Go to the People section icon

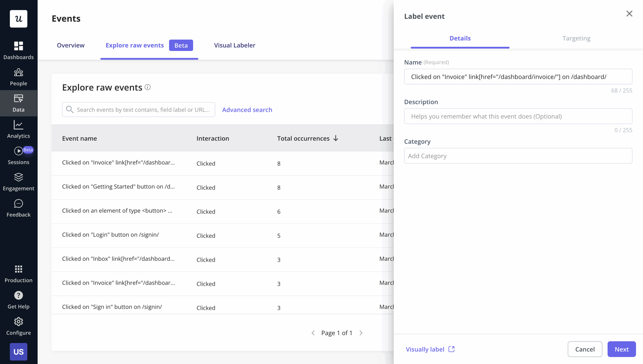coord(18,73)
